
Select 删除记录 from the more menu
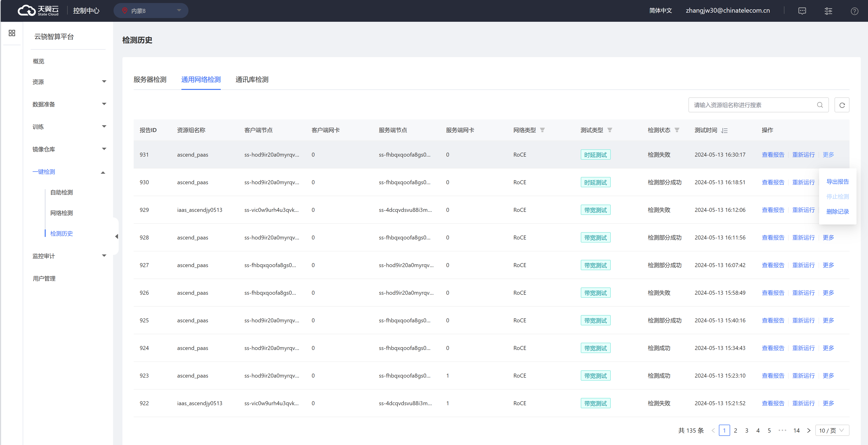point(837,212)
